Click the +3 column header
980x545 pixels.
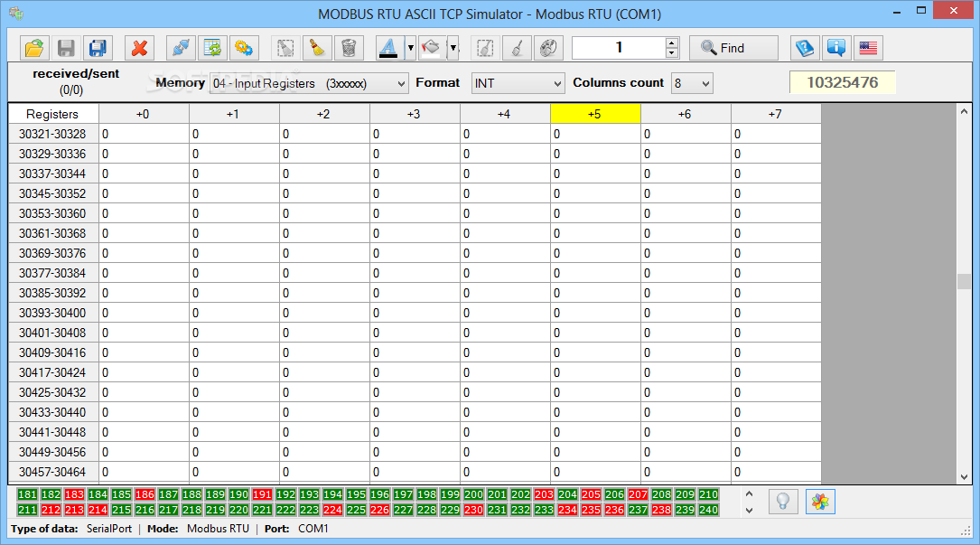[x=415, y=114]
